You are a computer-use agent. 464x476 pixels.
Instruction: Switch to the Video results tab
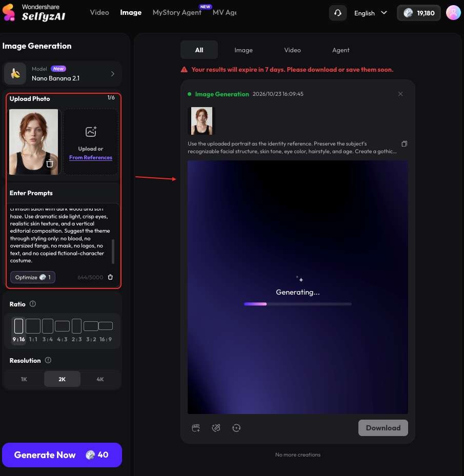tap(292, 50)
